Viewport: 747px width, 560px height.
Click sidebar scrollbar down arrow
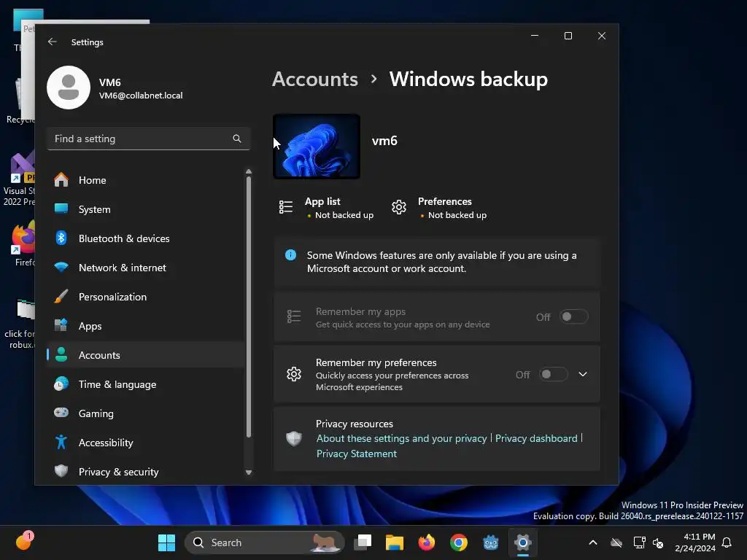pyautogui.click(x=248, y=472)
